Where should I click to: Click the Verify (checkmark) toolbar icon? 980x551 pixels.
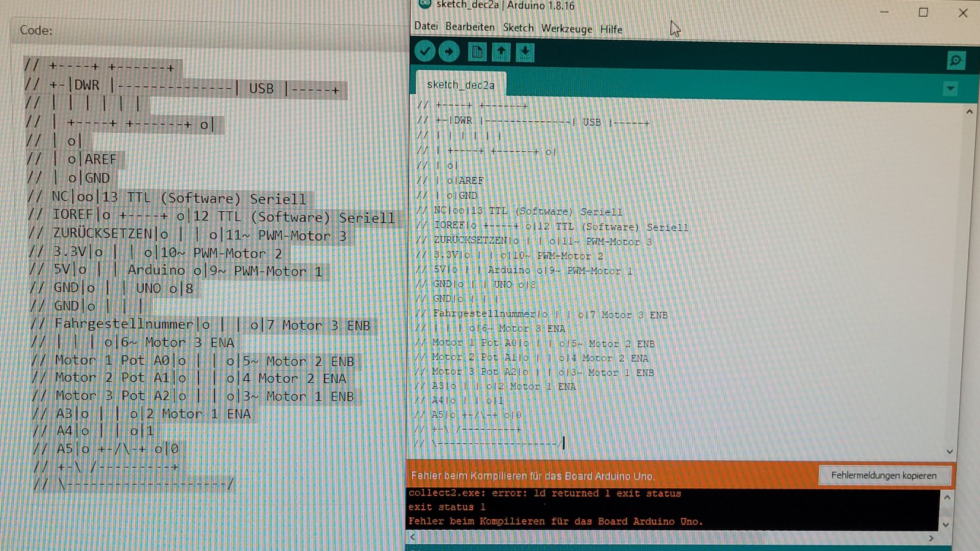(x=424, y=51)
